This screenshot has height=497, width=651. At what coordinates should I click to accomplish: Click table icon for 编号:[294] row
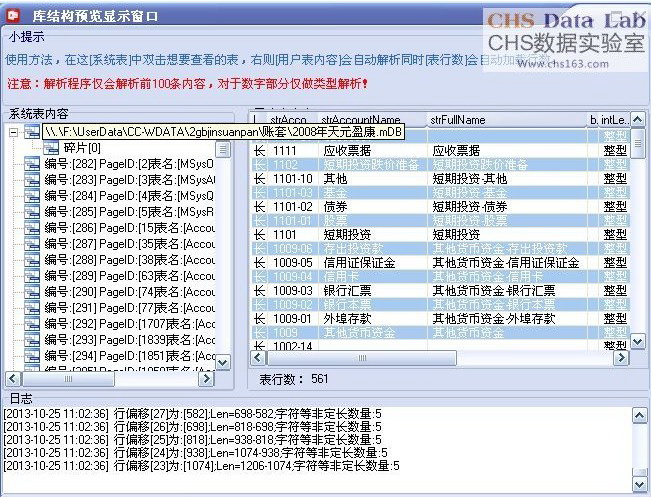coord(32,356)
